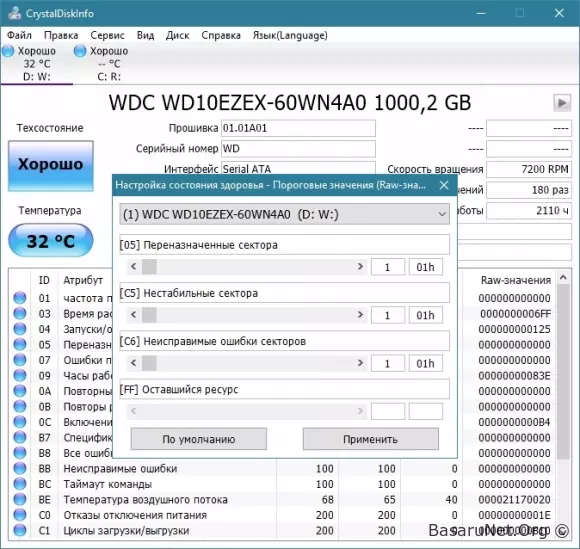Decrease the uncorrectable errors [C6] threshold arrow

[x=134, y=363]
